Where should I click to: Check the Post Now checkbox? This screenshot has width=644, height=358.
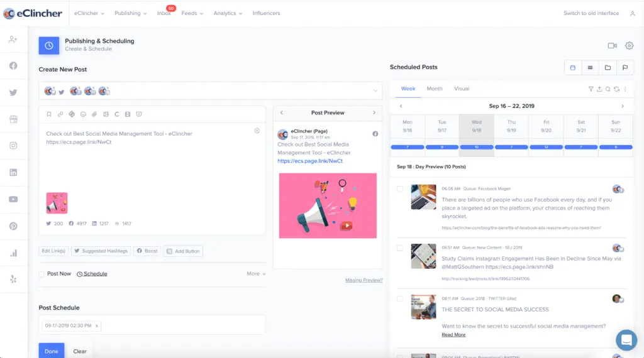42,274
